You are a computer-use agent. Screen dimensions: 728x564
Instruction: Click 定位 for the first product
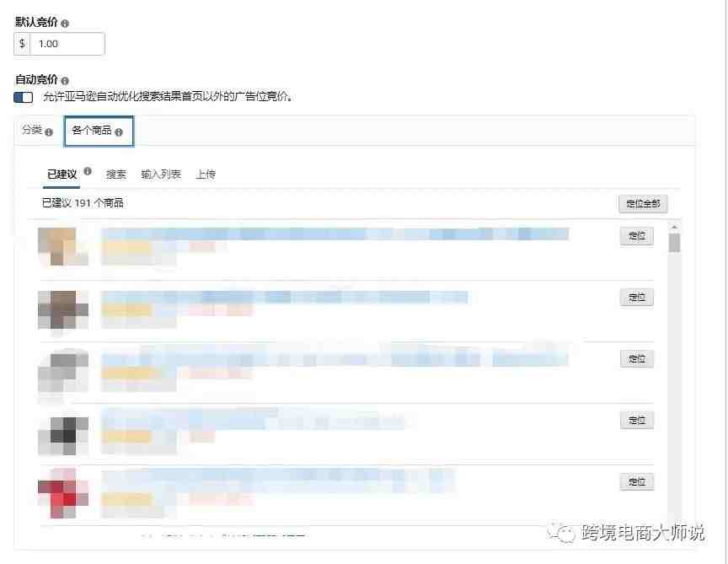pyautogui.click(x=637, y=236)
